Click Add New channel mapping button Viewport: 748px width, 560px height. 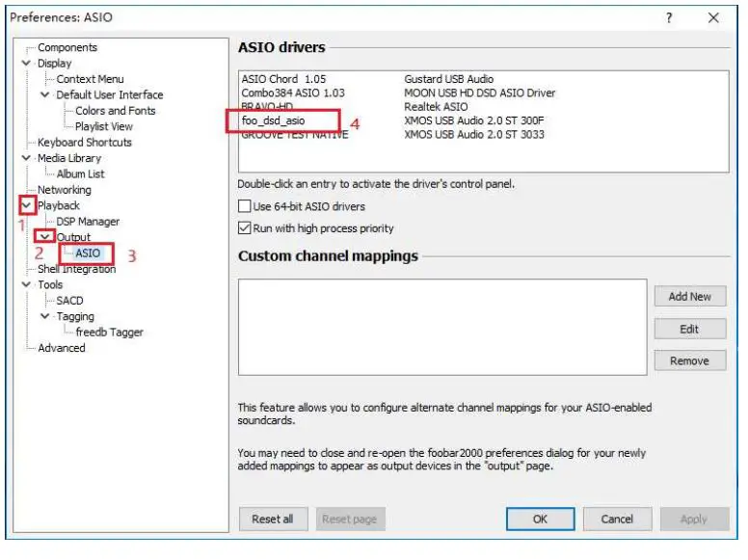(690, 296)
